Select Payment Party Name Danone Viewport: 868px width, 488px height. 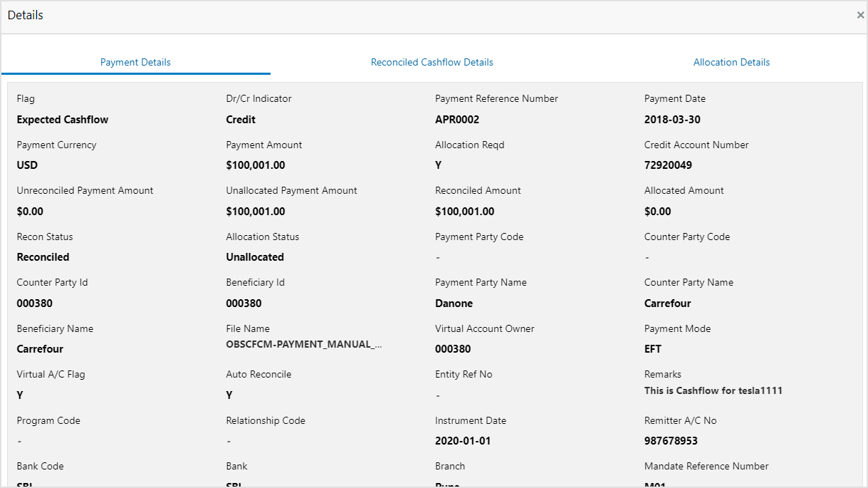coord(454,303)
